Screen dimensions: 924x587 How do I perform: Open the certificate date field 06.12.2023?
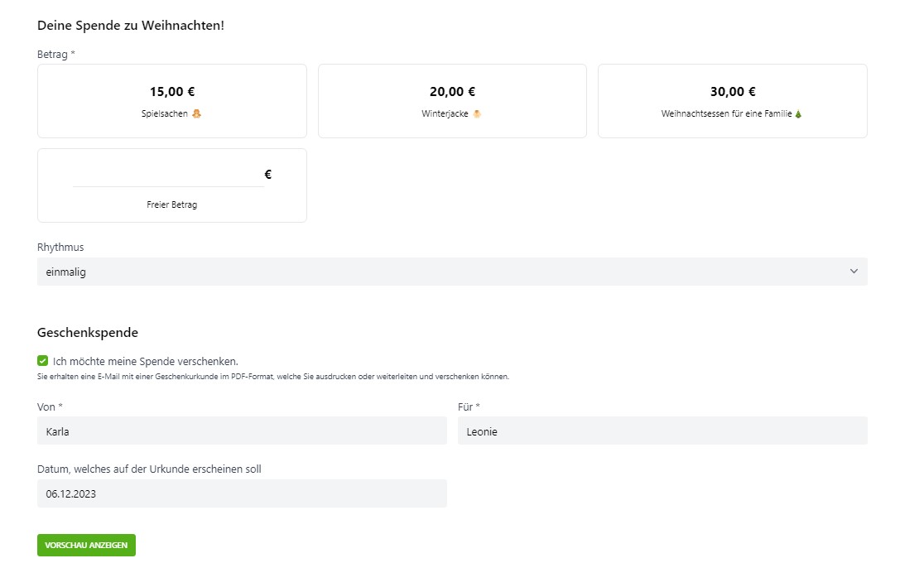242,493
